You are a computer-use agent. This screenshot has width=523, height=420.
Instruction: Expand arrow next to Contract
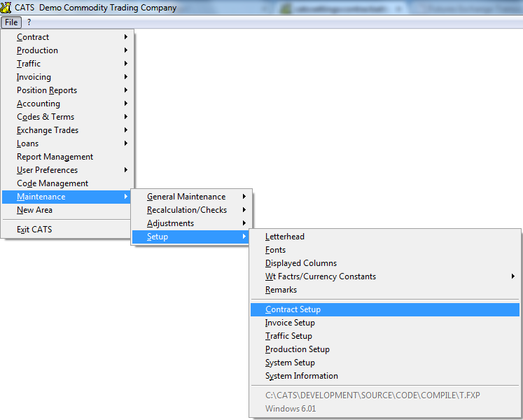pos(126,36)
